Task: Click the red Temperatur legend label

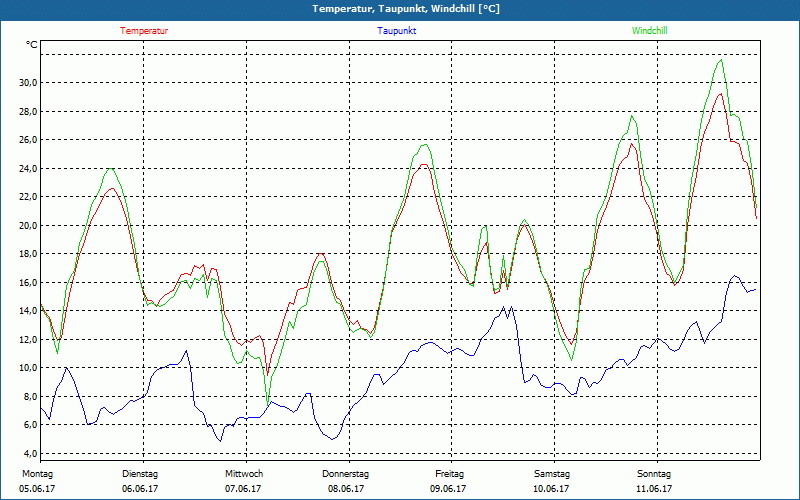Action: [144, 31]
